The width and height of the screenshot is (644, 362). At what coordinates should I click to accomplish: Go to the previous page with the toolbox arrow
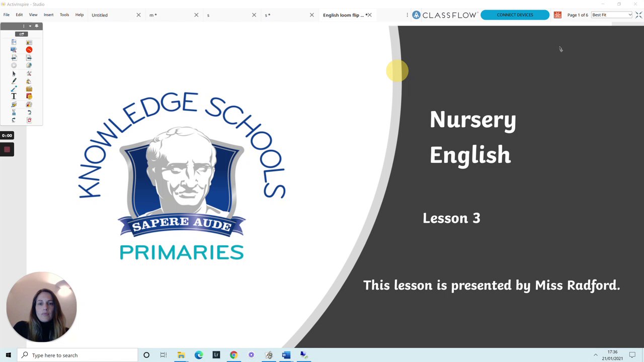pyautogui.click(x=14, y=58)
